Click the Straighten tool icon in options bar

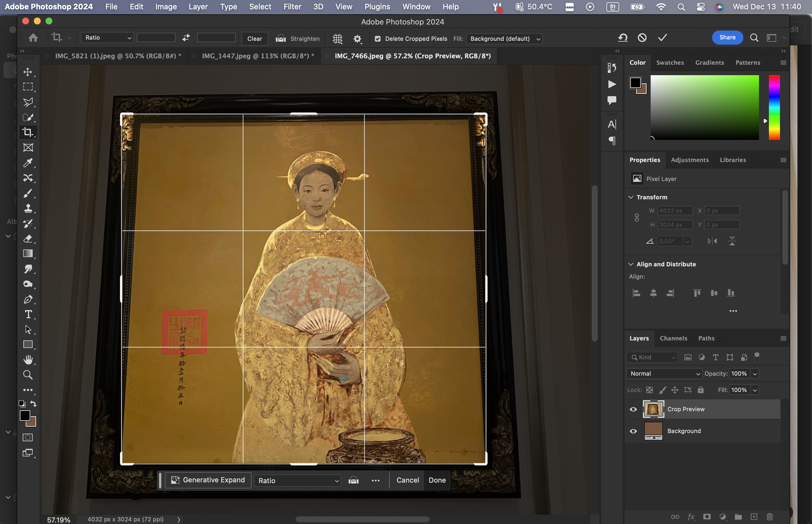pyautogui.click(x=280, y=38)
